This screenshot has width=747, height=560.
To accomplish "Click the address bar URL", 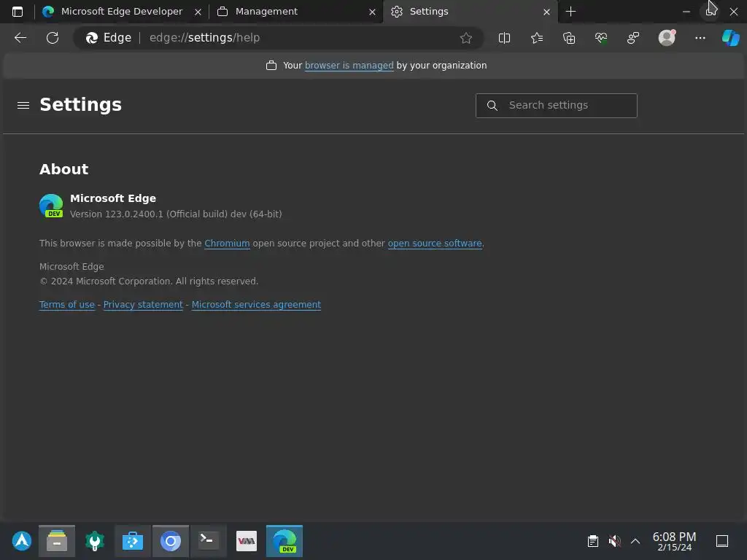I will [x=204, y=38].
